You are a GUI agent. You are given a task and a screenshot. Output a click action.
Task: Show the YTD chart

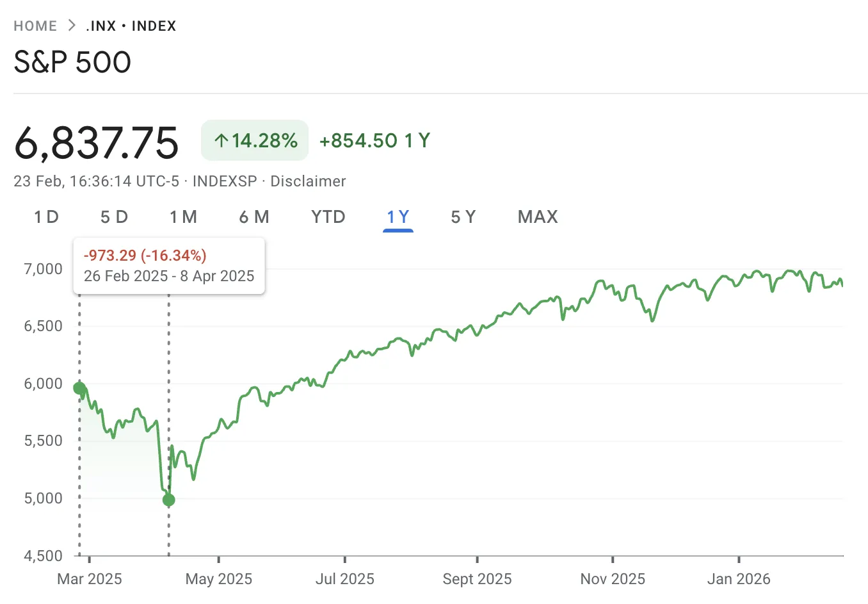328,217
